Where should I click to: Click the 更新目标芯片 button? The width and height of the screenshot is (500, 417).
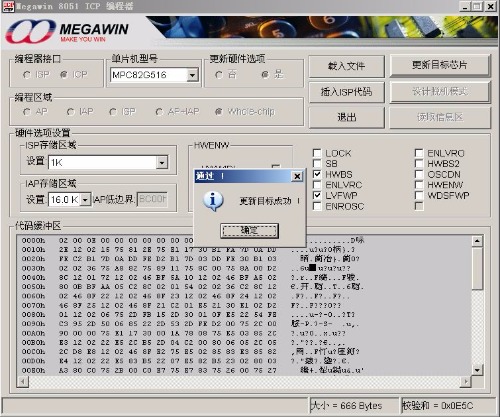[x=440, y=66]
